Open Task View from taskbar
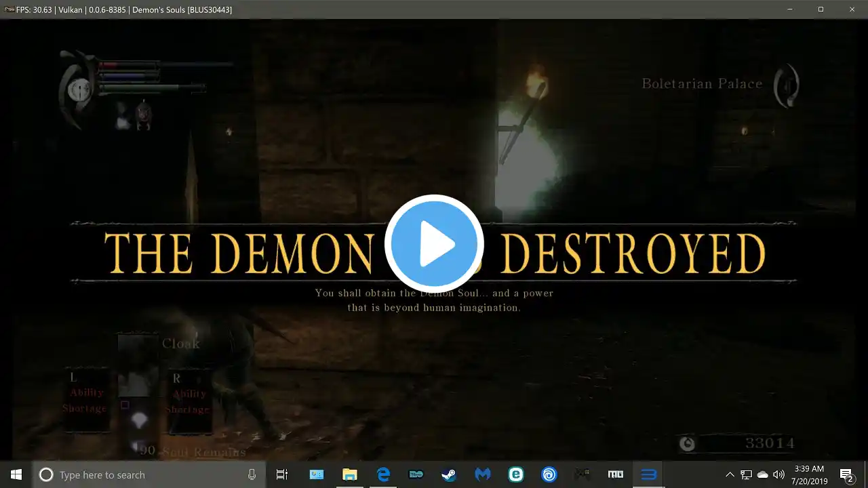868x488 pixels. pyautogui.click(x=282, y=474)
